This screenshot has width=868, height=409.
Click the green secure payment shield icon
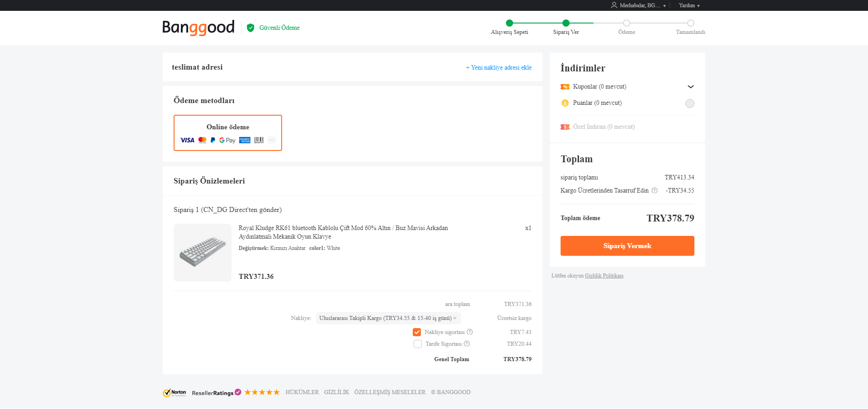250,28
